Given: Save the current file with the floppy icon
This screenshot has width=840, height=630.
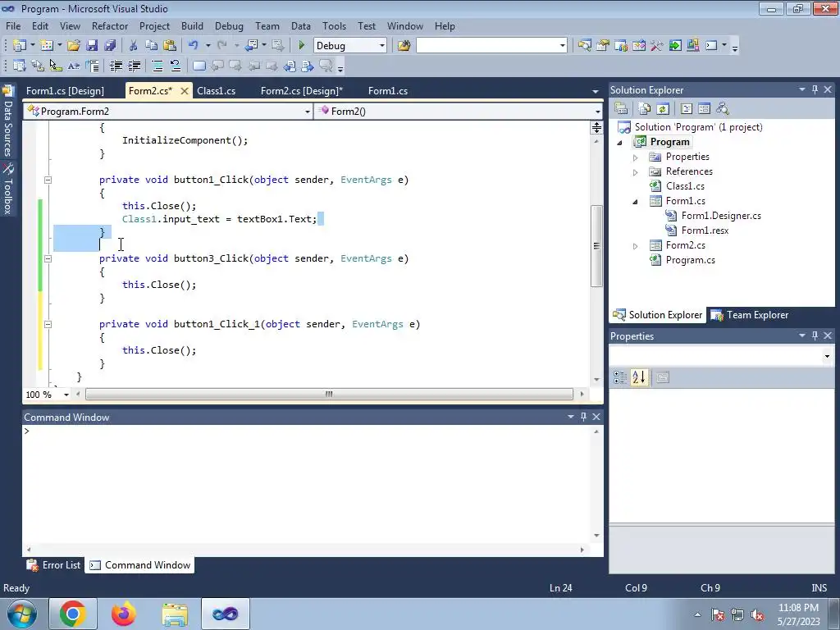Looking at the screenshot, I should click(92, 46).
